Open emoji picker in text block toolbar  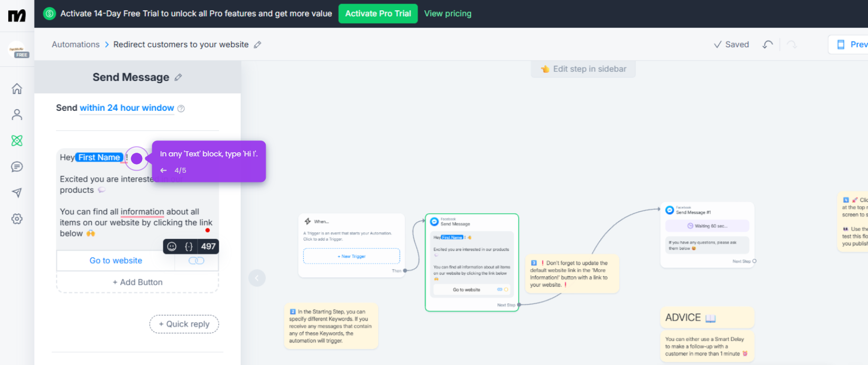coord(172,247)
